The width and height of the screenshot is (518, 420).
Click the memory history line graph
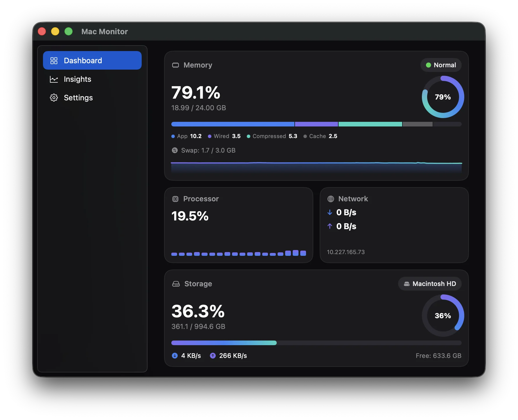(316, 167)
